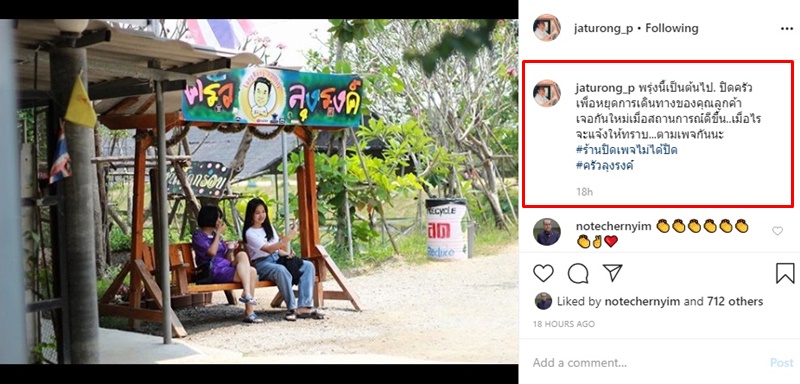The image size is (800, 384).
Task: Save post using the bookmark icon
Action: click(x=785, y=273)
